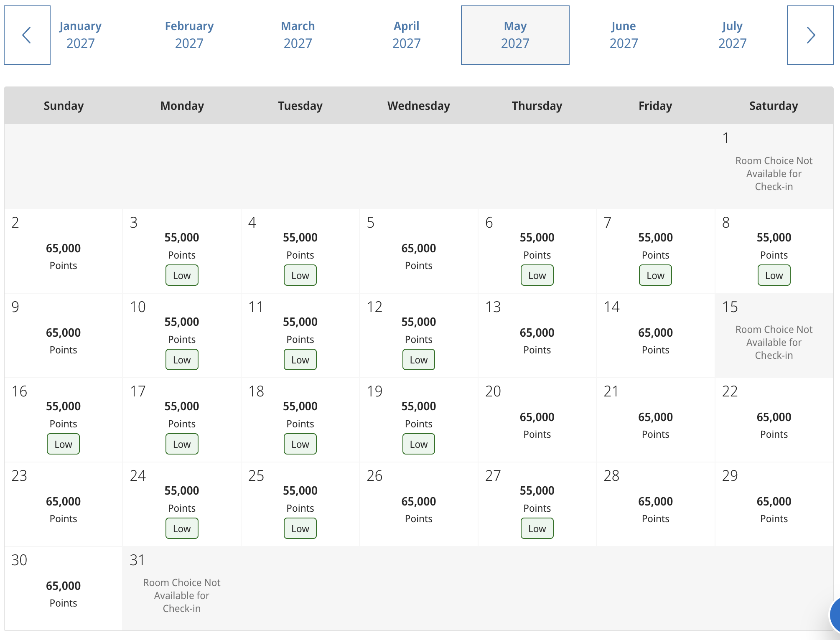Click unavailable May 15 cell
The image size is (840, 640).
[x=774, y=335]
